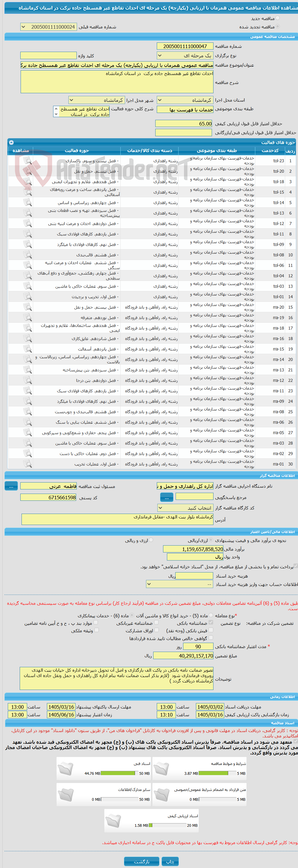Open view icon for row tol-04

pos(27,275)
